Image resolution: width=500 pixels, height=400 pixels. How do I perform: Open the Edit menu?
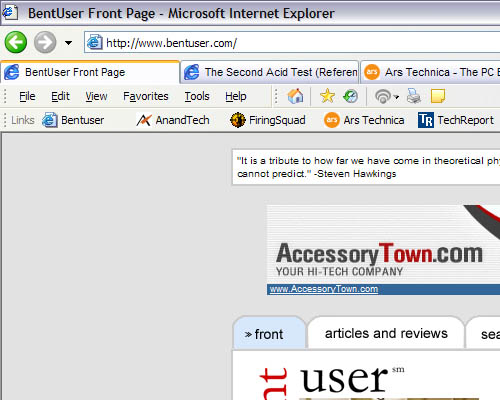tap(60, 96)
